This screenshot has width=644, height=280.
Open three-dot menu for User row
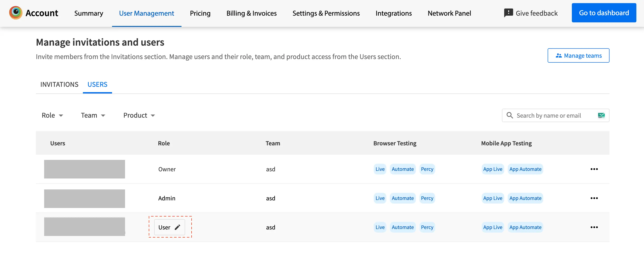(x=594, y=227)
